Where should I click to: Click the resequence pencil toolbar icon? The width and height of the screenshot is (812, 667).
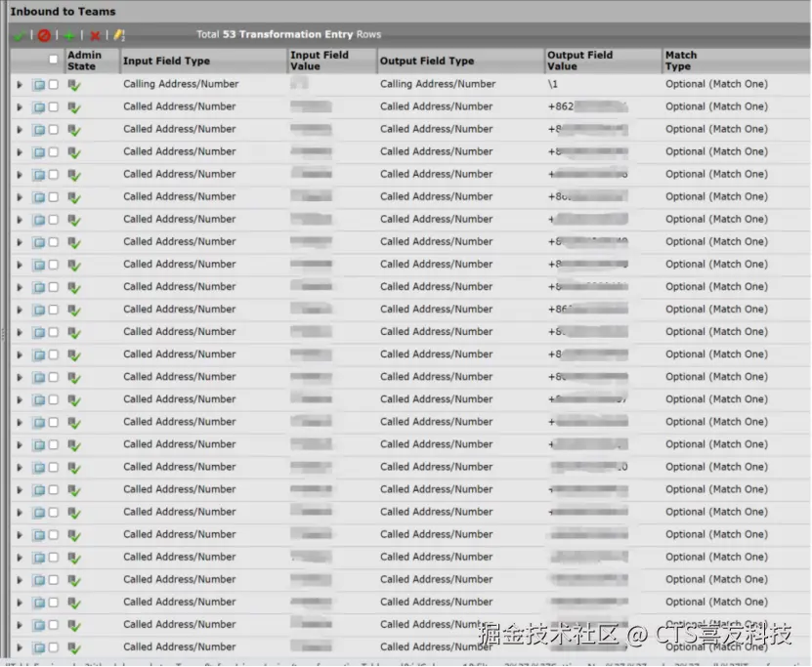coord(119,35)
